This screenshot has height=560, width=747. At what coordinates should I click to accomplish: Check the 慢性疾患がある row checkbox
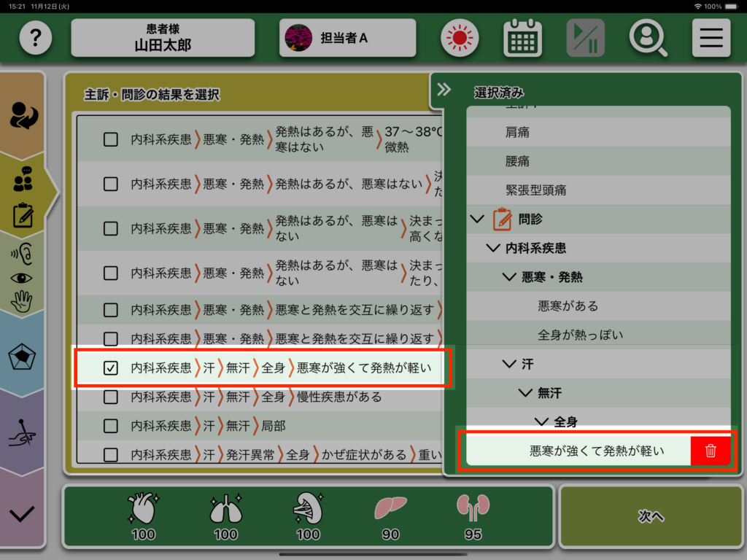coord(111,397)
